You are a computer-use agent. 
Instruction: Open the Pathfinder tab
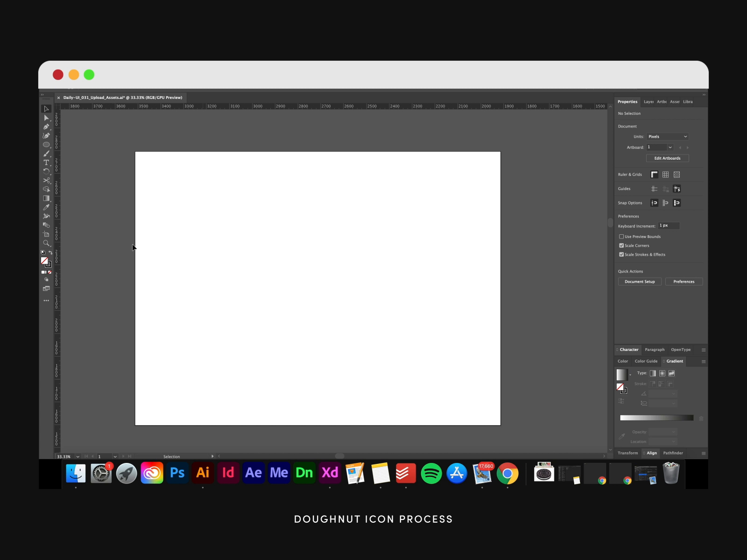[673, 453]
